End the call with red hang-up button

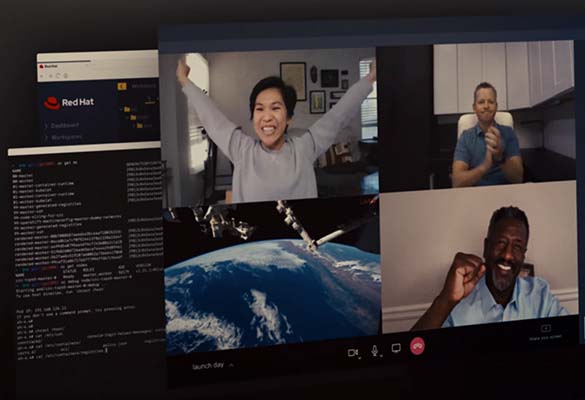pyautogui.click(x=417, y=346)
